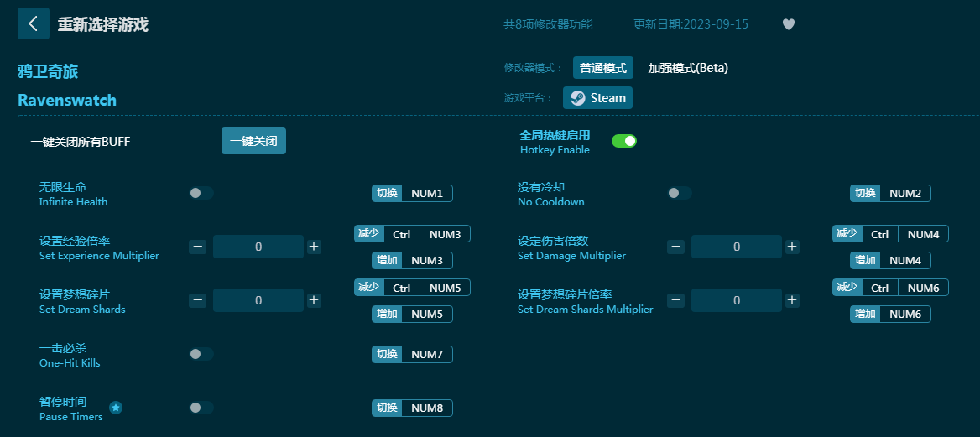Click the NUM2 toggle hotkey for No Cooldown
980x437 pixels.
[x=890, y=193]
